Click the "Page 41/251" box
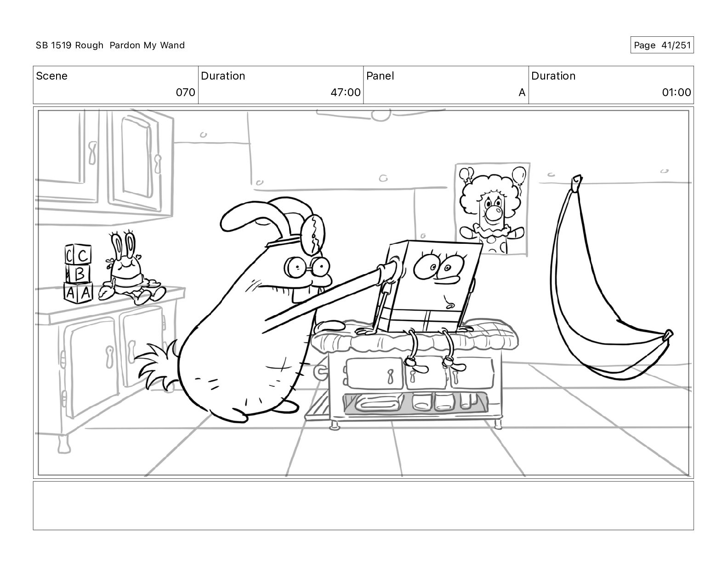The image size is (728, 563). coord(662,45)
